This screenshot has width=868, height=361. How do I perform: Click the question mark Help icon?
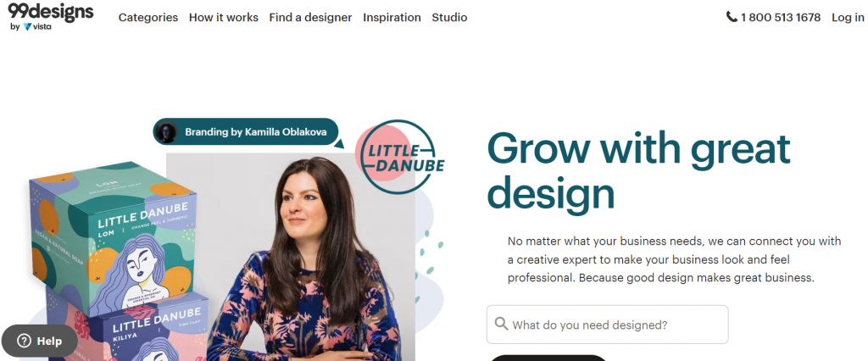click(x=24, y=341)
